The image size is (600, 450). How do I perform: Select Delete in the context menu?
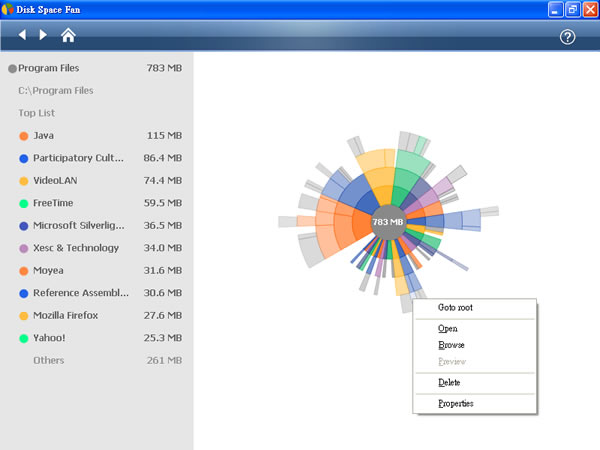pyautogui.click(x=449, y=383)
